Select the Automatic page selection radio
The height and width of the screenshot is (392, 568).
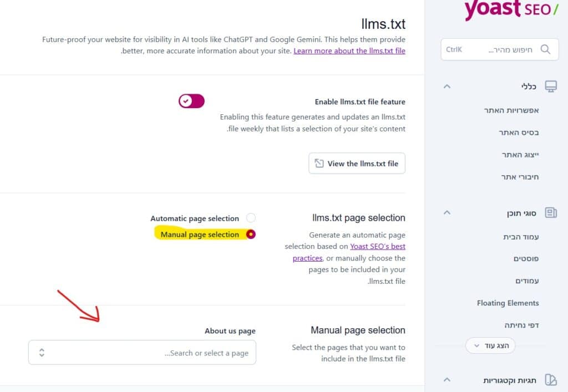(251, 218)
